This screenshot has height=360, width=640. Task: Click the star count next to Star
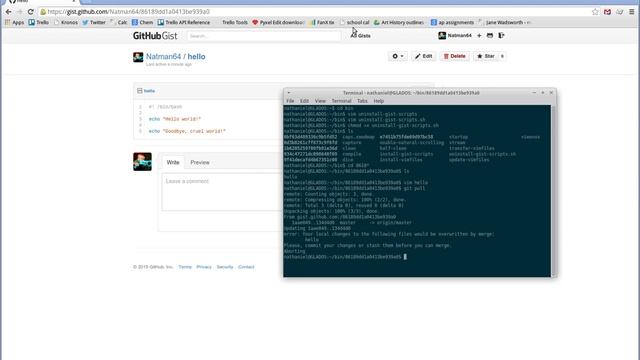pos(502,56)
